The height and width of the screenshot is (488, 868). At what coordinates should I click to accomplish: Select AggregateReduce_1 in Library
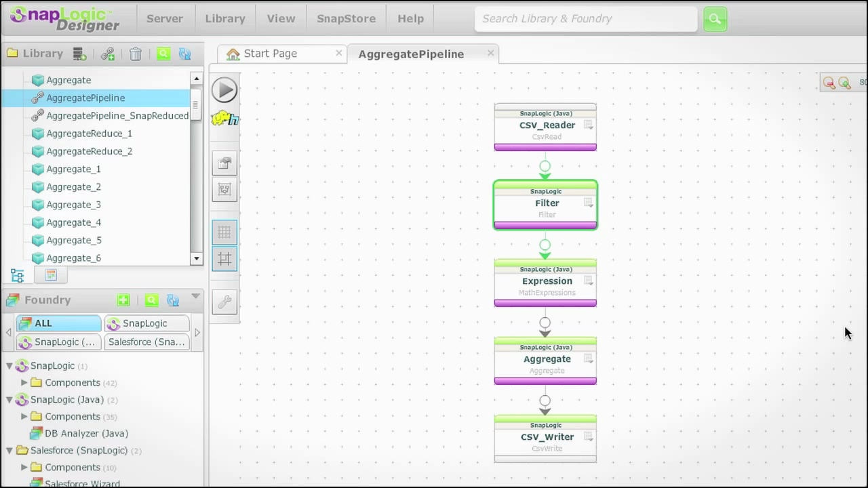click(89, 134)
